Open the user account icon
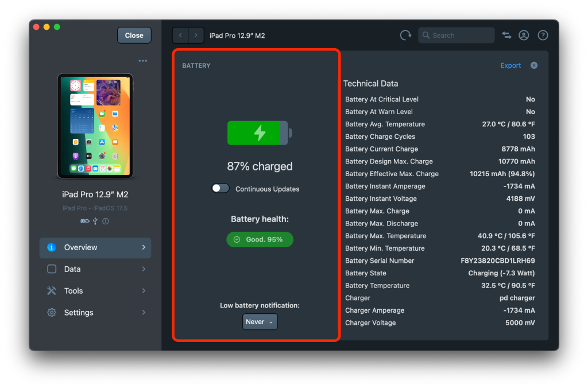588x389 pixels. point(524,36)
